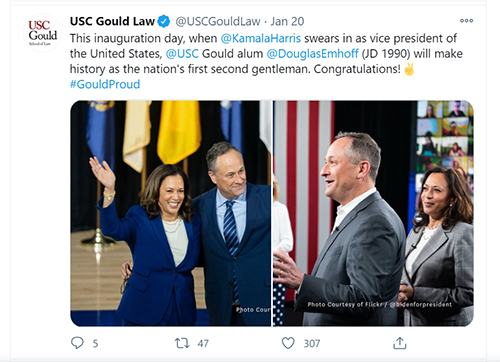The width and height of the screenshot is (500, 362).
Task: Like the tweet with heart icon
Action: click(x=288, y=343)
